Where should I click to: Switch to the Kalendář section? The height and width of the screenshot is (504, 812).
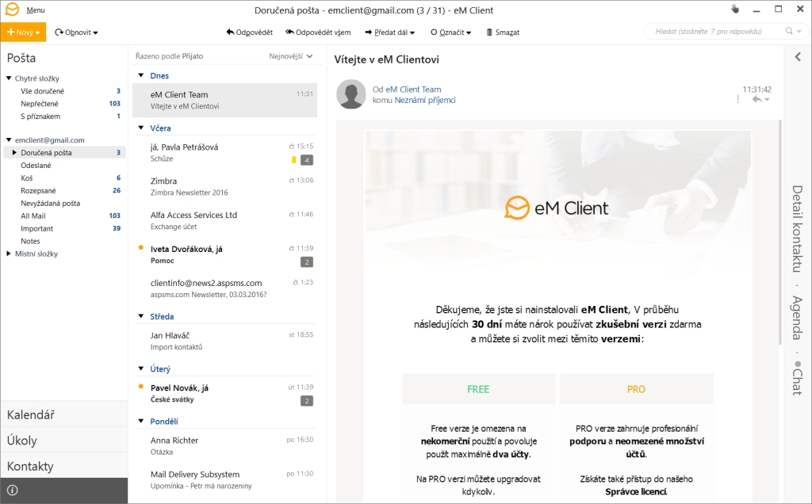click(x=31, y=414)
